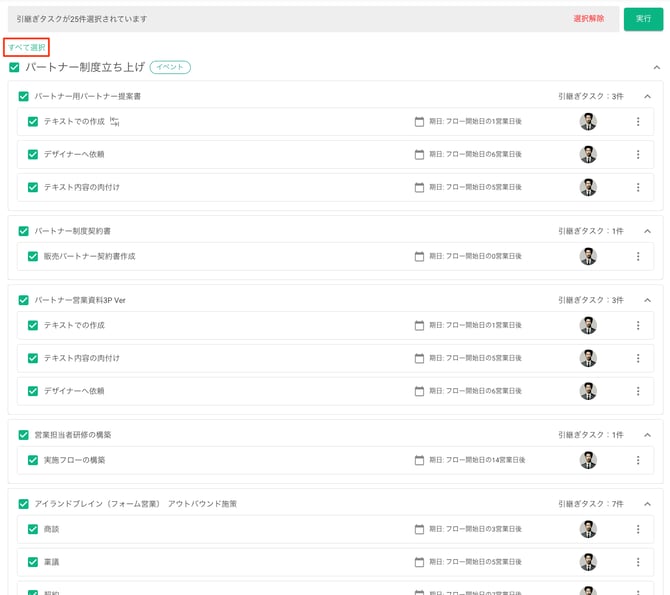670x595 pixels.
Task: Click the すべて選択 link
Action: click(26, 47)
